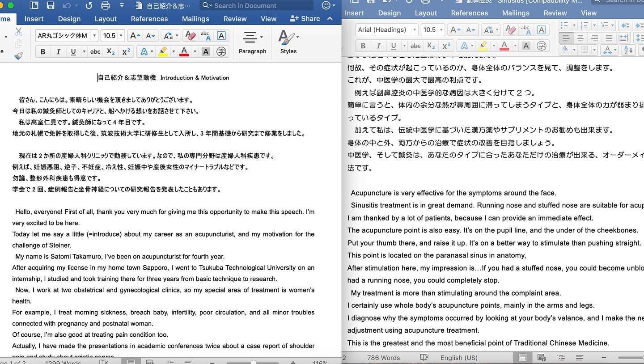Apply distributed alignment in the right Sinusitis window

click(624, 38)
